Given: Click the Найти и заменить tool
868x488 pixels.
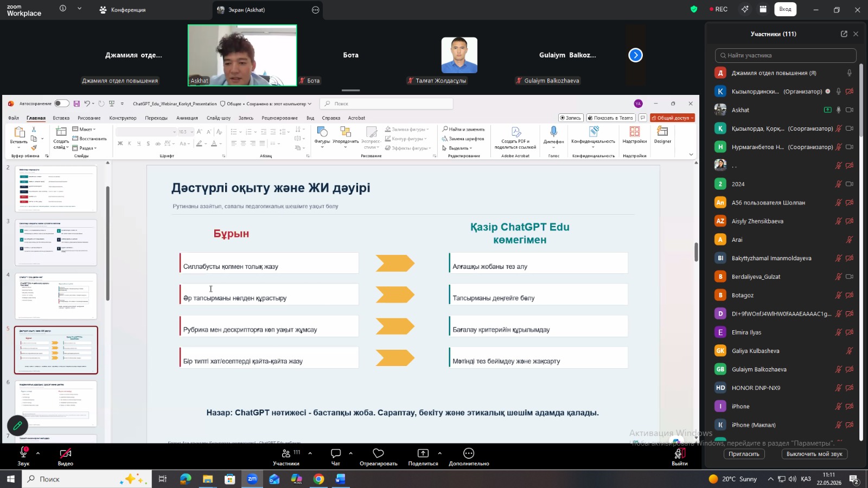Looking at the screenshot, I should pos(463,130).
